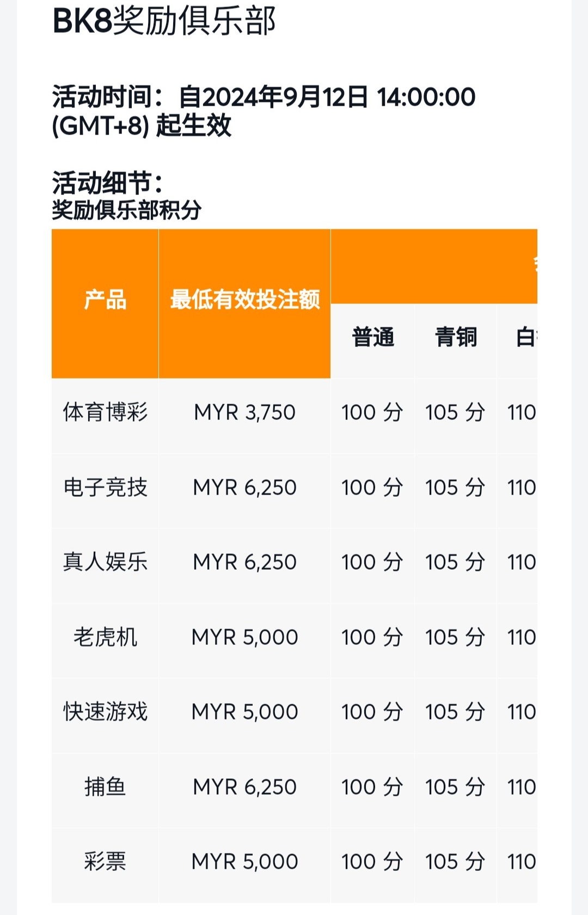
Task: Tap the 捕鱼 row label
Action: tap(105, 787)
